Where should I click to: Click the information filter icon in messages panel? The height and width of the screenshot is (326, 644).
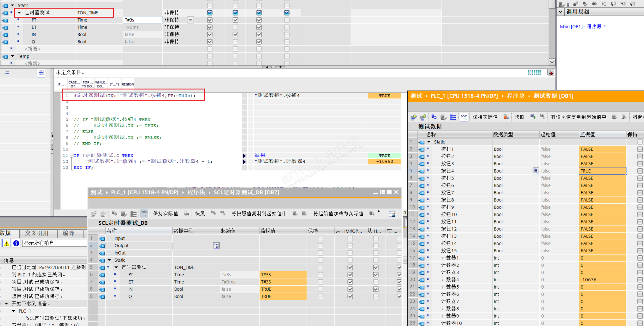tap(16, 243)
